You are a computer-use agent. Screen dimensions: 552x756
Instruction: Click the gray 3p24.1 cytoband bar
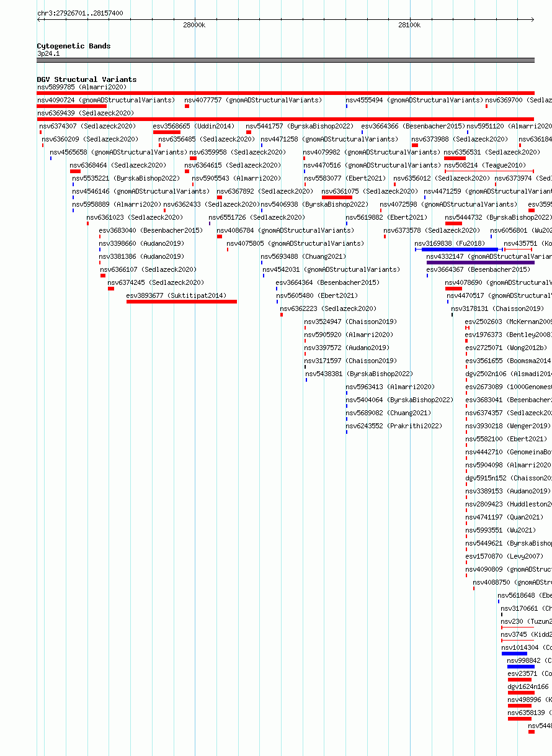tap(285, 60)
